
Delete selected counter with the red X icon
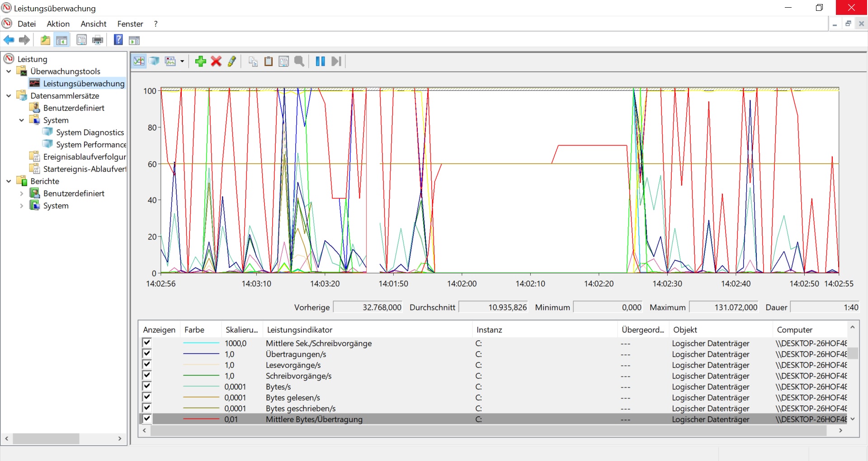[x=216, y=61]
